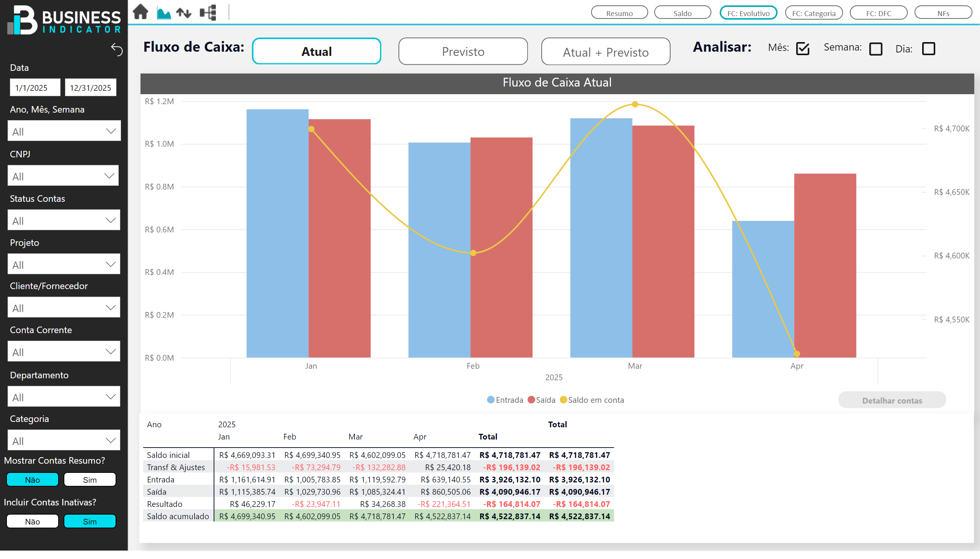This screenshot has width=980, height=559.
Task: Select Sim for Mostrar Contas Resumo
Action: click(x=90, y=479)
